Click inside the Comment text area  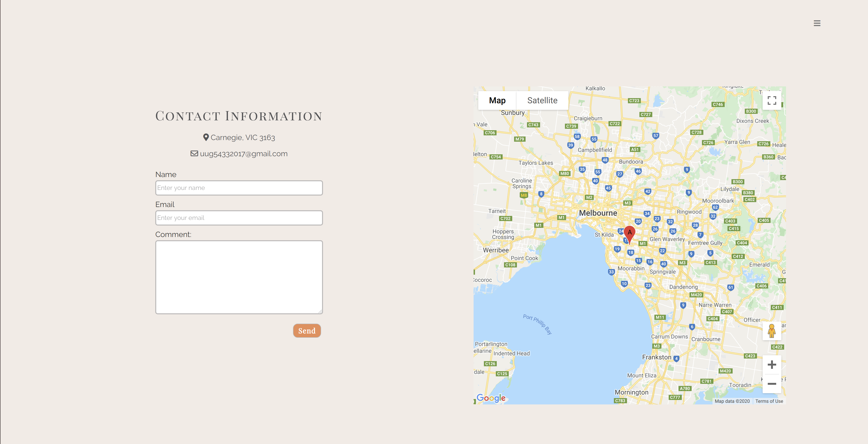(239, 277)
